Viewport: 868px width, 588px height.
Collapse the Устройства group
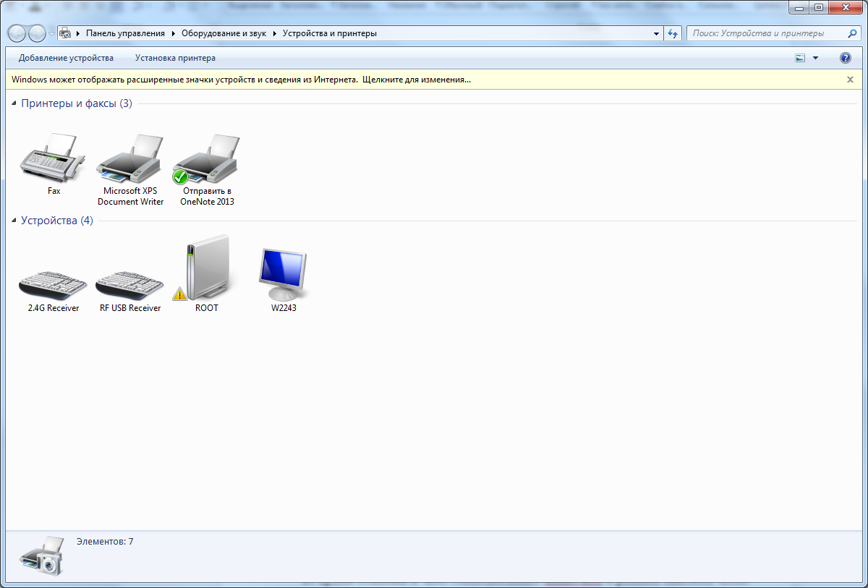[14, 221]
